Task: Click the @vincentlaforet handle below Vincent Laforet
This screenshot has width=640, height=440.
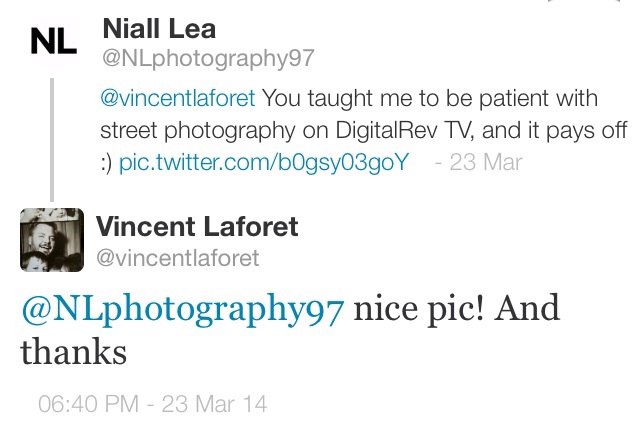Action: (x=178, y=258)
